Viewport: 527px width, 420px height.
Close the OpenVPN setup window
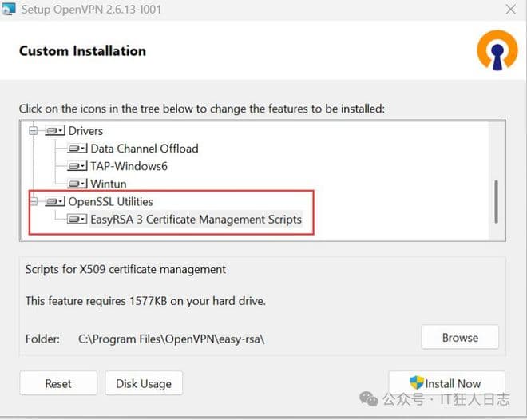510,9
